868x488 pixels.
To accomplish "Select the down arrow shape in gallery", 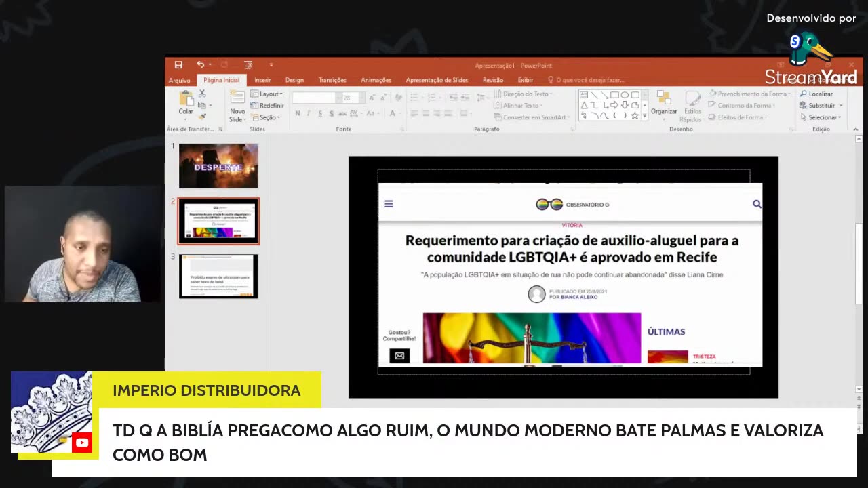I will pyautogui.click(x=625, y=106).
